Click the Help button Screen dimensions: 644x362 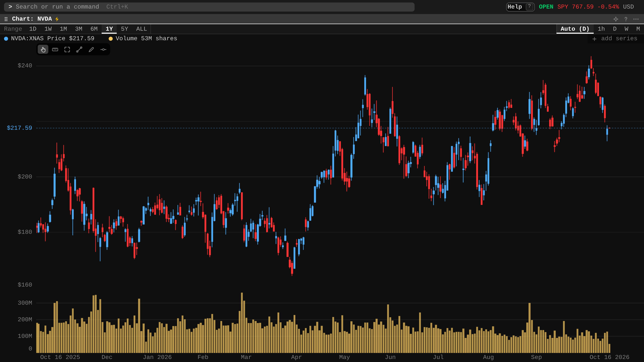coord(520,7)
